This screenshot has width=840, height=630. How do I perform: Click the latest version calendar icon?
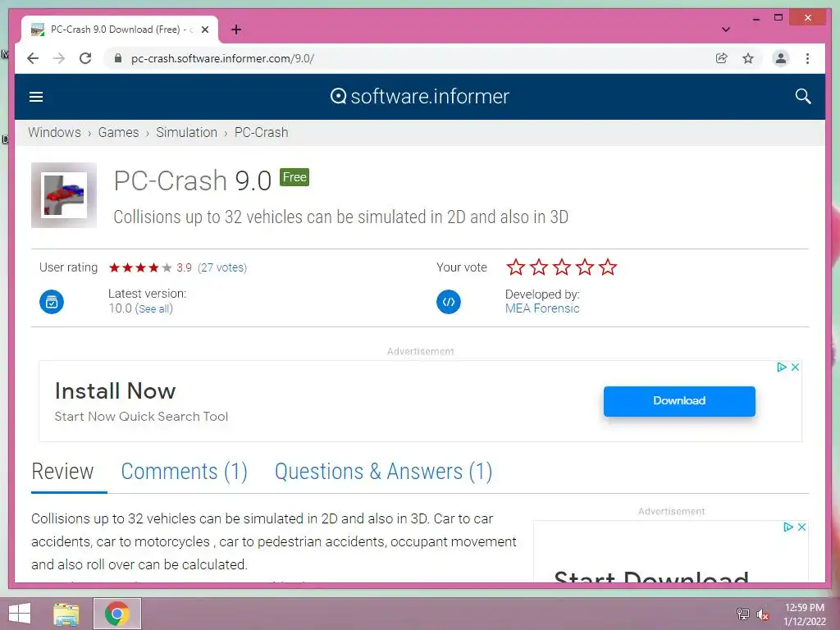coord(52,302)
